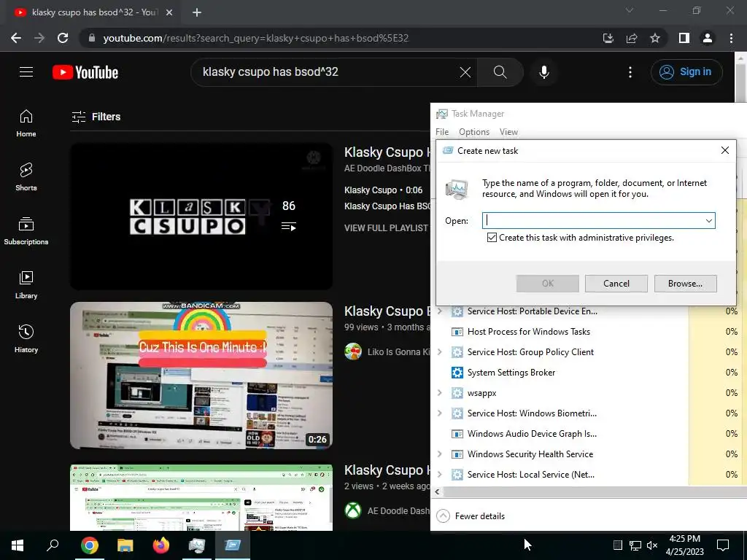Sign in to YouTube
The height and width of the screenshot is (560, 747).
pos(686,72)
